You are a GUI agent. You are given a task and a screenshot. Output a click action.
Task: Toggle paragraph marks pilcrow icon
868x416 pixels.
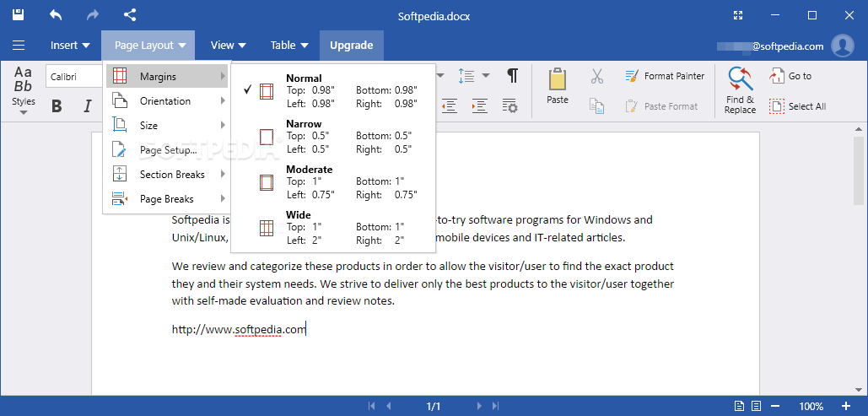click(x=512, y=76)
